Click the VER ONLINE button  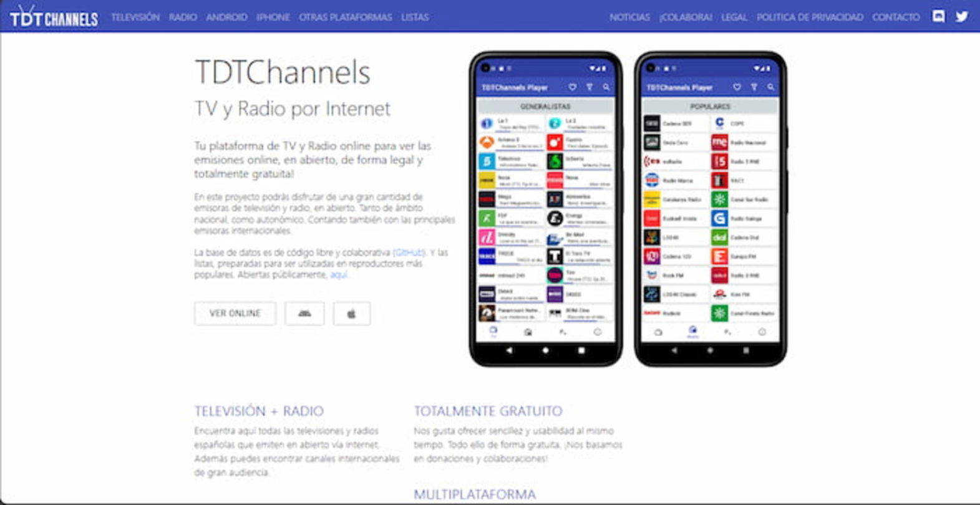click(x=235, y=314)
